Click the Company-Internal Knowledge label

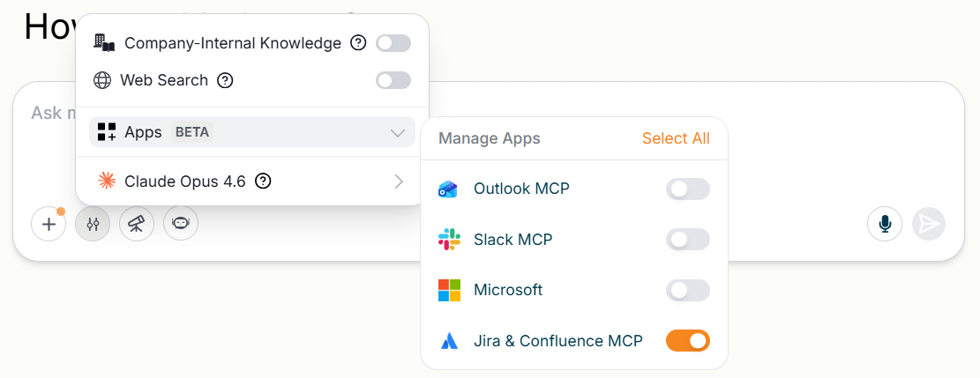[x=233, y=43]
